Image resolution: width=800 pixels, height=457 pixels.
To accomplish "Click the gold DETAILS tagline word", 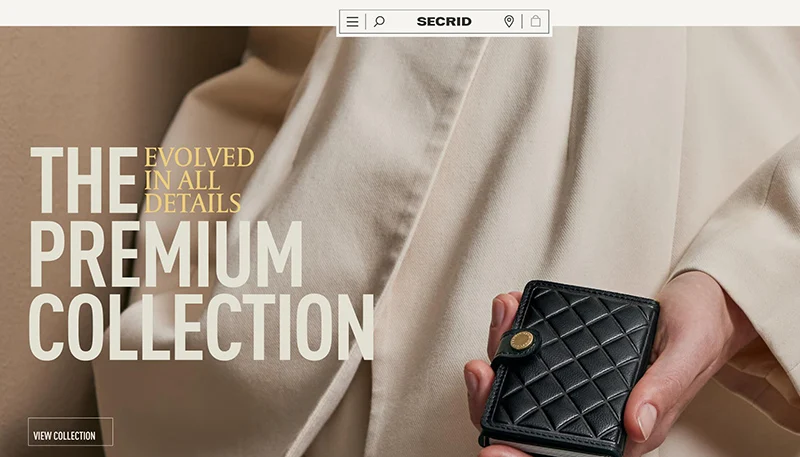I will [193, 202].
